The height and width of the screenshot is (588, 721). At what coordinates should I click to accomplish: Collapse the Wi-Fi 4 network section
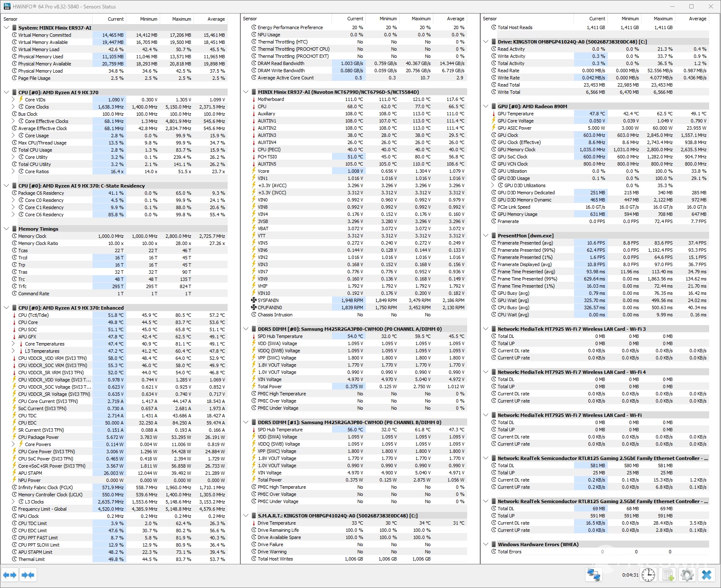pyautogui.click(x=486, y=372)
